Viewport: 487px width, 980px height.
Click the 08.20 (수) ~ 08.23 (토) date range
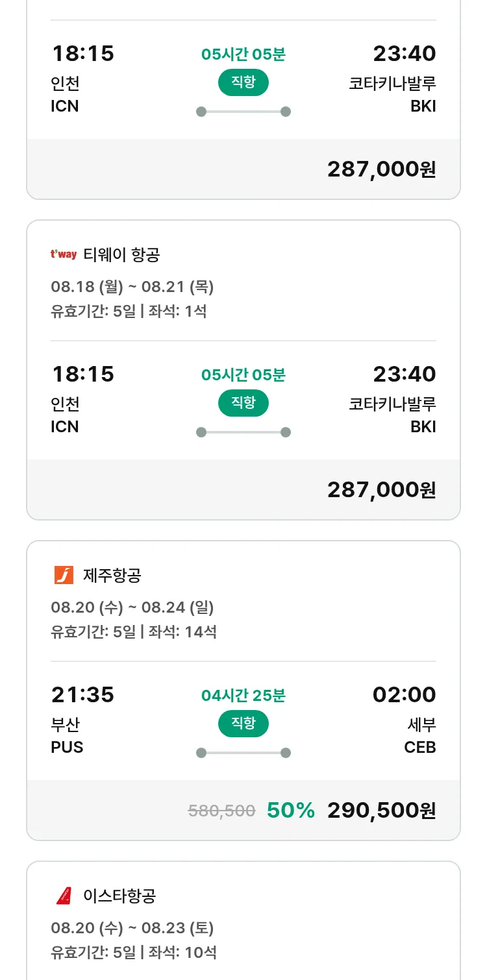(132, 927)
